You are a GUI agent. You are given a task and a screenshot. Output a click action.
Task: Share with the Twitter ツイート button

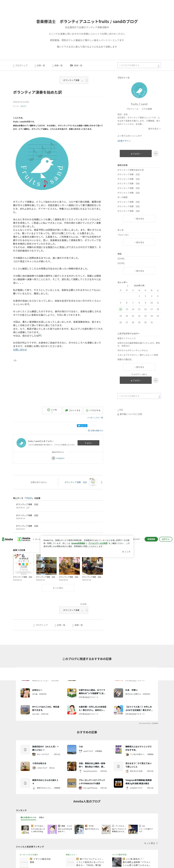click(82, 426)
